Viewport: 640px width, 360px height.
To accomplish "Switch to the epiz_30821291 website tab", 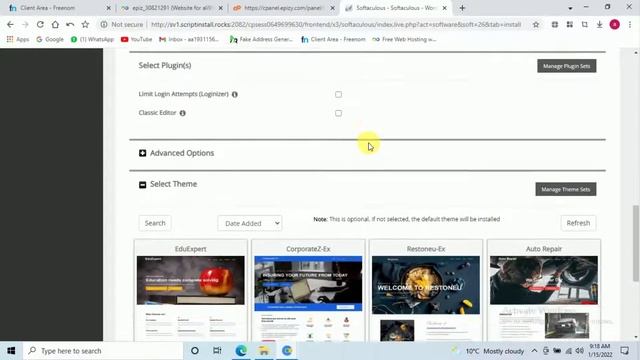I will [171, 8].
